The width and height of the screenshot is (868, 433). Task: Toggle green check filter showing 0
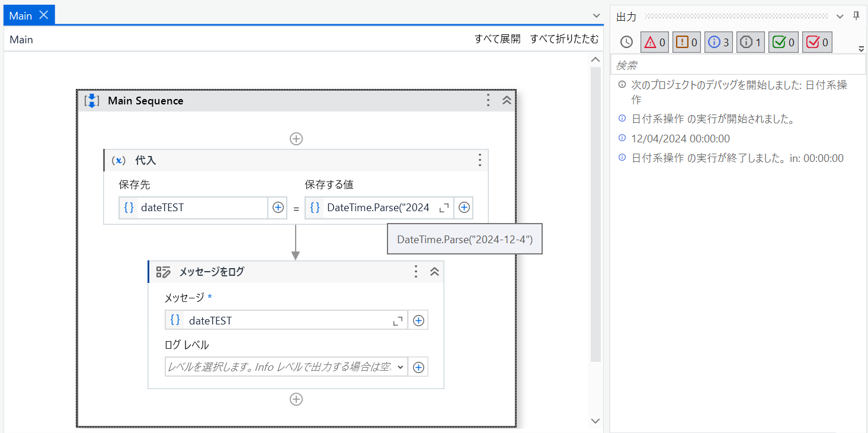[783, 42]
